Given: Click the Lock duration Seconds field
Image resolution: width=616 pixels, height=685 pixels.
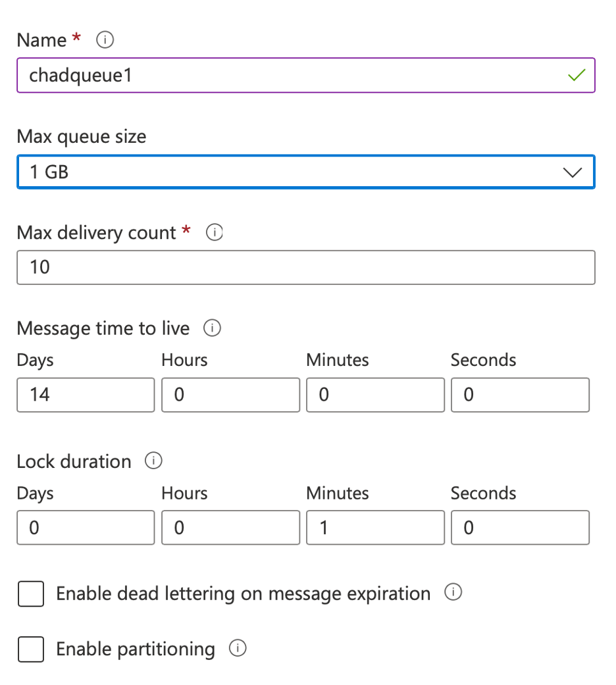Looking at the screenshot, I should coord(520,527).
